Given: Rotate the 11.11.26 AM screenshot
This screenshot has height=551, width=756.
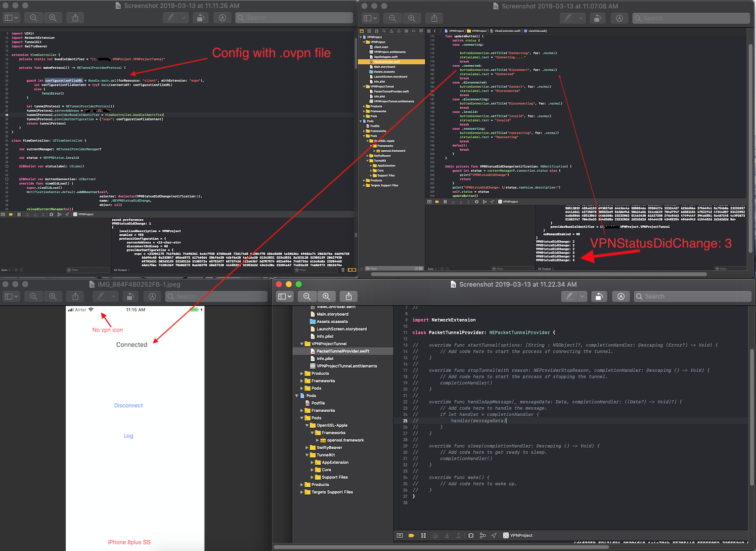Looking at the screenshot, I should pyautogui.click(x=200, y=18).
